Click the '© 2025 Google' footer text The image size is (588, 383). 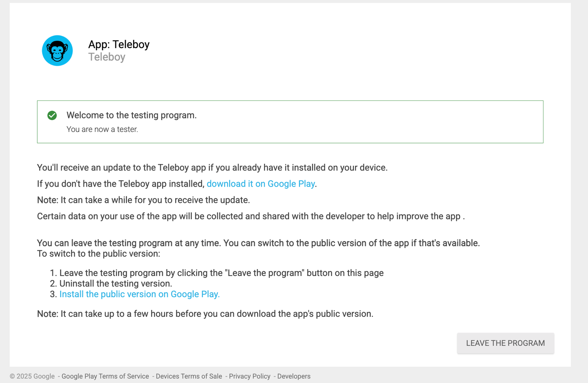pyautogui.click(x=32, y=376)
